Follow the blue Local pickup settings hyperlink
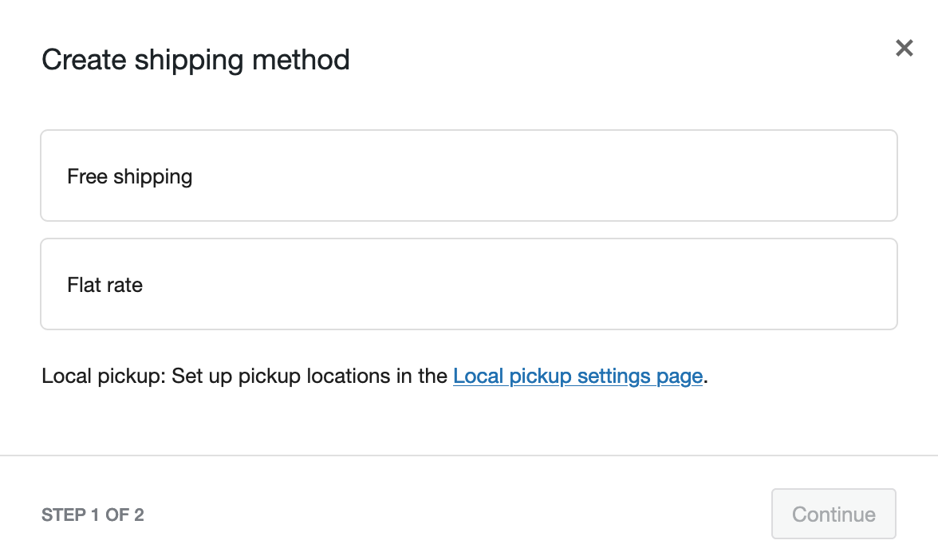 (577, 376)
